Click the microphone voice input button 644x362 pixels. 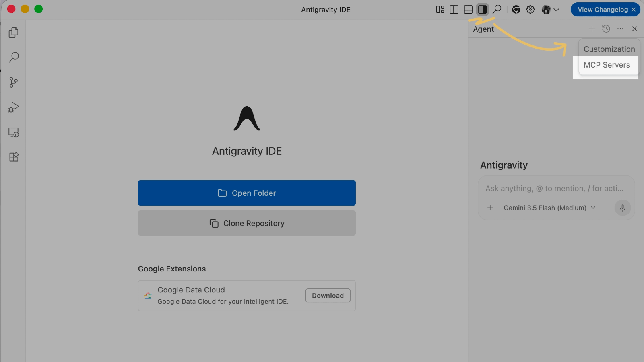(x=622, y=208)
